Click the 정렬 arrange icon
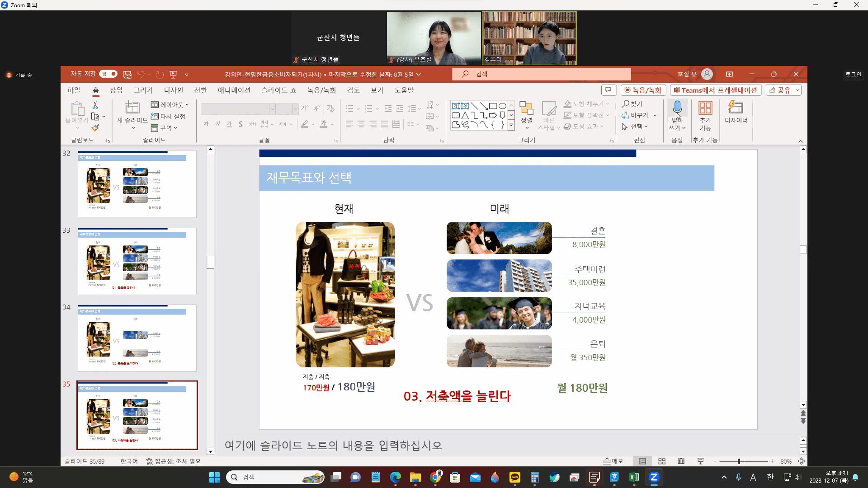Viewport: 868px width, 488px height. click(526, 108)
